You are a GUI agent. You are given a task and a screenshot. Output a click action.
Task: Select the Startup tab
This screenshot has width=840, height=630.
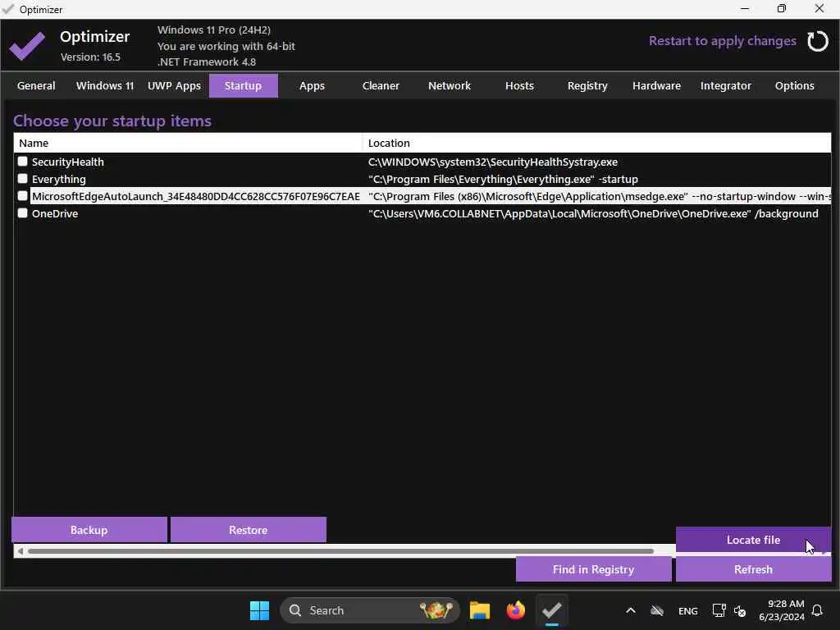243,85
